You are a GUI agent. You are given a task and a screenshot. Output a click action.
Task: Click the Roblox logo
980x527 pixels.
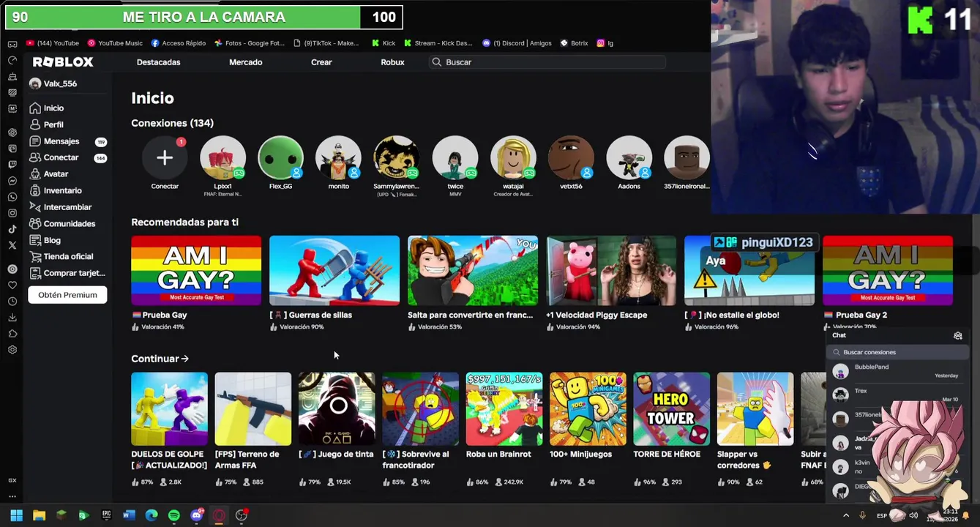coord(63,62)
